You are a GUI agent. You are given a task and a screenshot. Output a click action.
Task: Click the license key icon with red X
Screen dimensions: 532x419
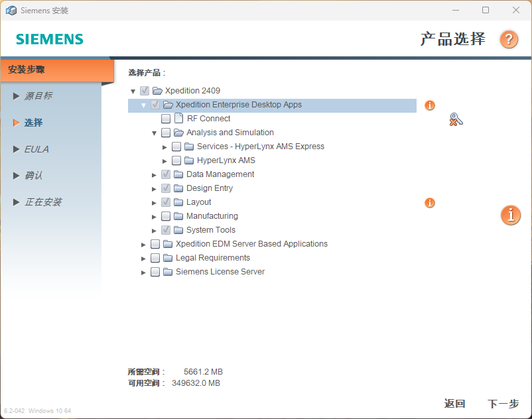pos(455,120)
